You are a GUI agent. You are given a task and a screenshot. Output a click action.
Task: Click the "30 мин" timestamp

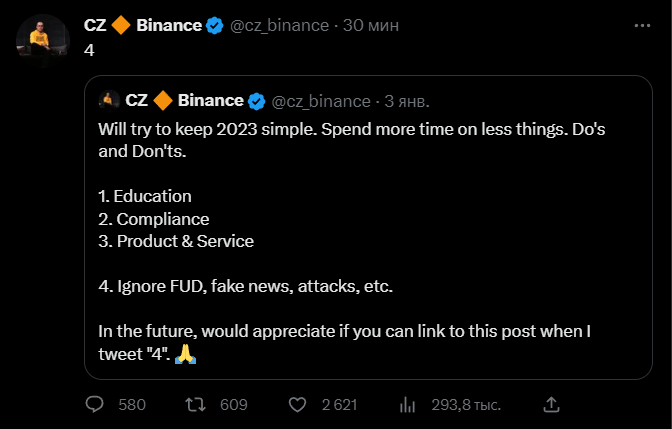click(370, 25)
